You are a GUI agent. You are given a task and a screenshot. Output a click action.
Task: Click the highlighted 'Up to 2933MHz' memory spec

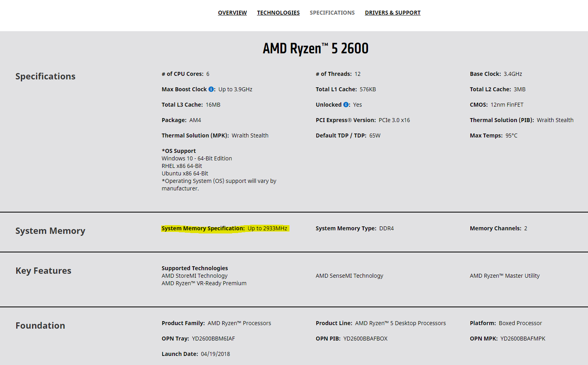point(267,228)
